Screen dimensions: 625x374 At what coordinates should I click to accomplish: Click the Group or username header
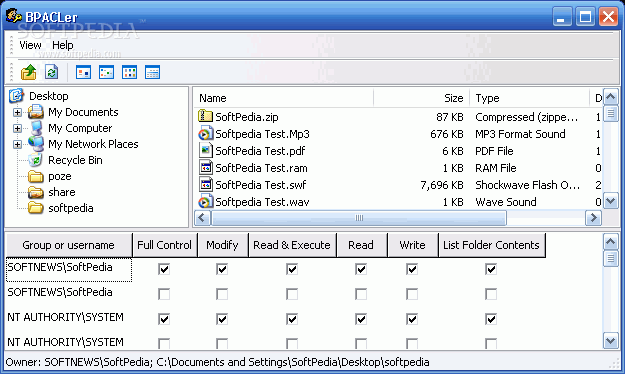69,245
